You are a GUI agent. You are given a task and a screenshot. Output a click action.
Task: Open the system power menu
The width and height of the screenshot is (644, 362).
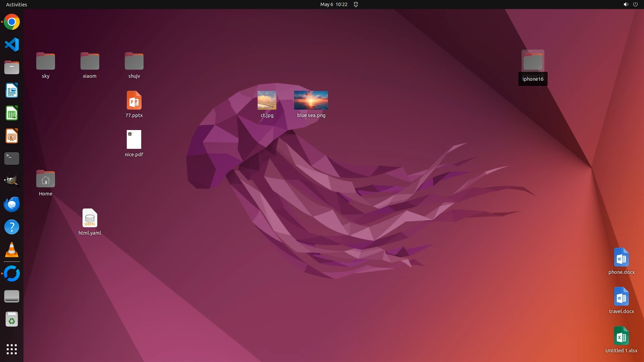point(635,4)
